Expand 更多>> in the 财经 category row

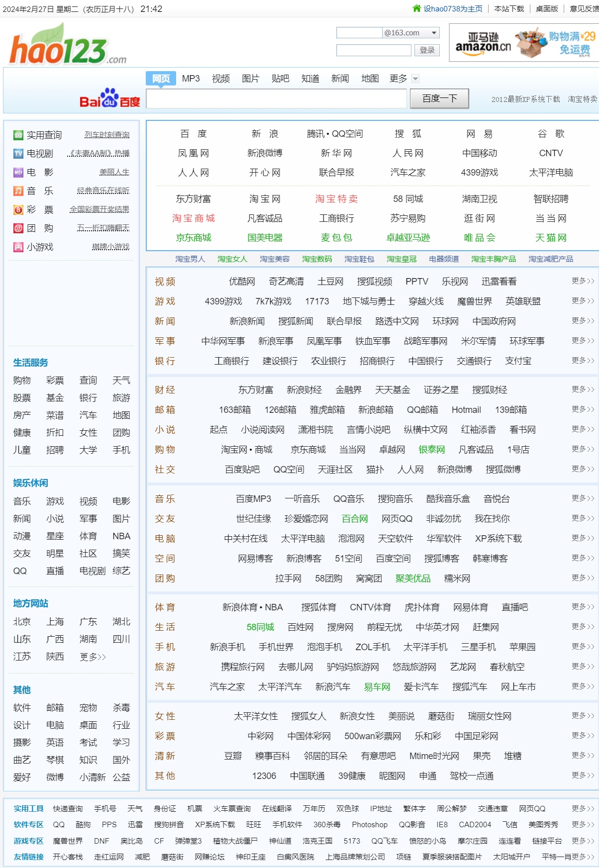pos(583,389)
